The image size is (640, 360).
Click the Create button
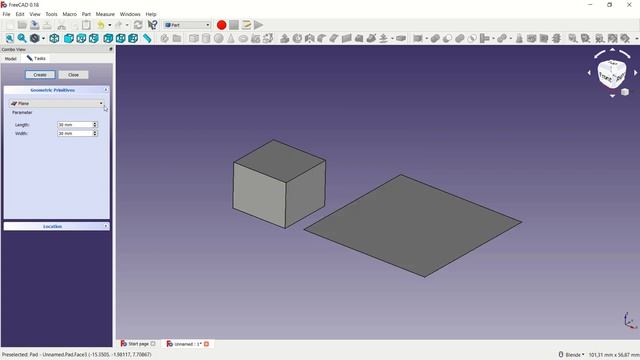pyautogui.click(x=40, y=75)
